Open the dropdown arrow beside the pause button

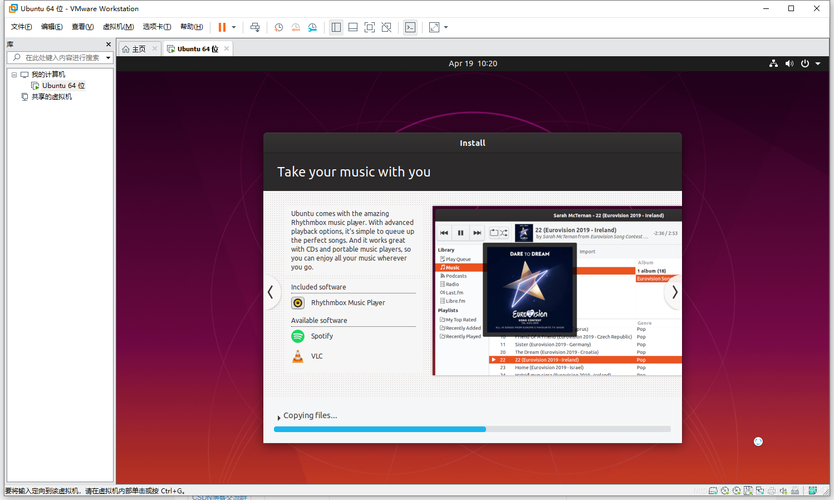233,27
